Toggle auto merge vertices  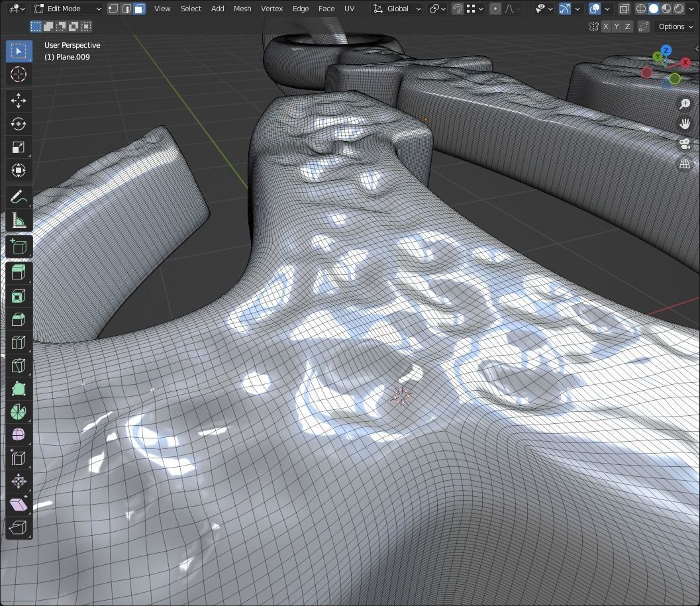[643, 26]
